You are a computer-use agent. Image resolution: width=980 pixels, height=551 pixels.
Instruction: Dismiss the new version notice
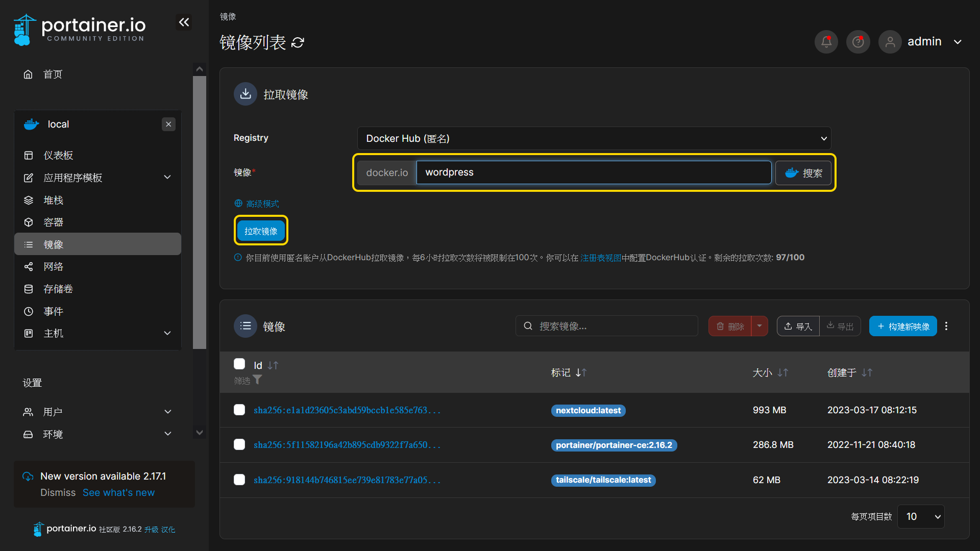tap(58, 493)
